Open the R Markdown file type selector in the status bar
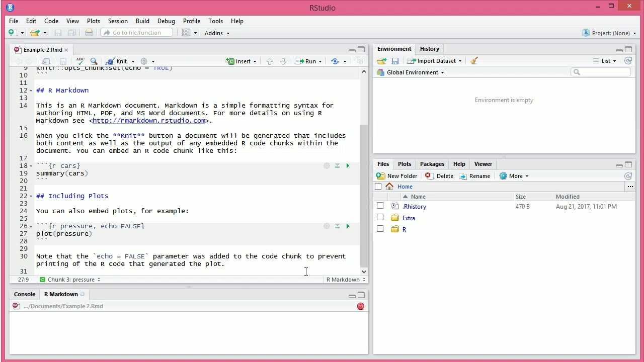This screenshot has height=362, width=644. tap(346, 280)
